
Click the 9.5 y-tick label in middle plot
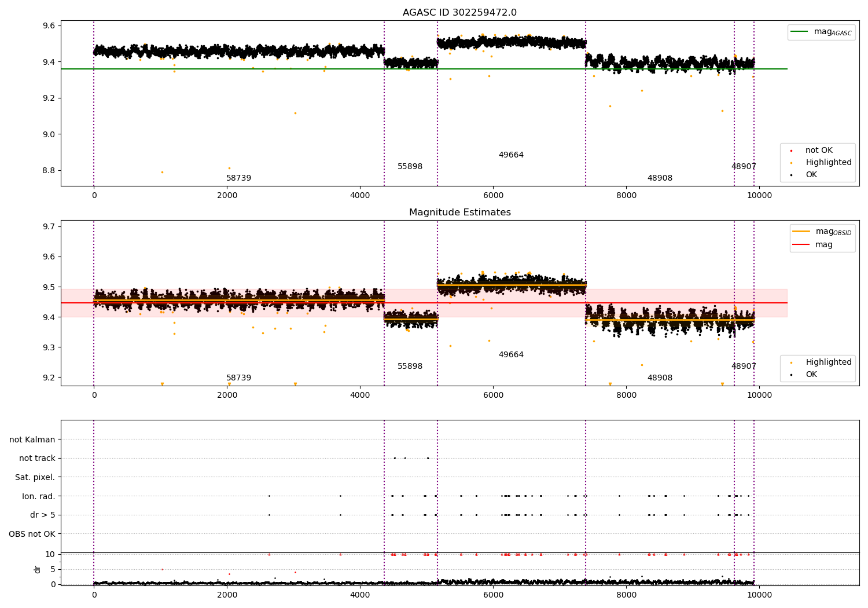49,287
